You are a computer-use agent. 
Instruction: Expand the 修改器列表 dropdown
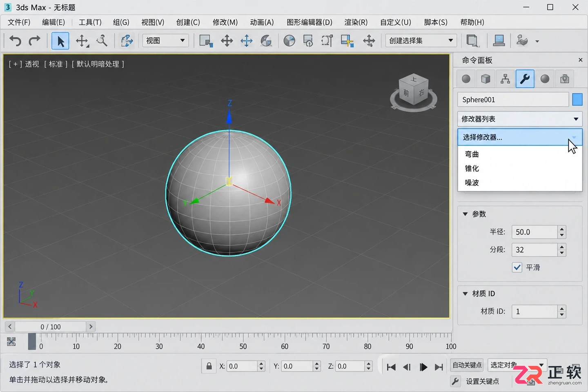point(520,119)
